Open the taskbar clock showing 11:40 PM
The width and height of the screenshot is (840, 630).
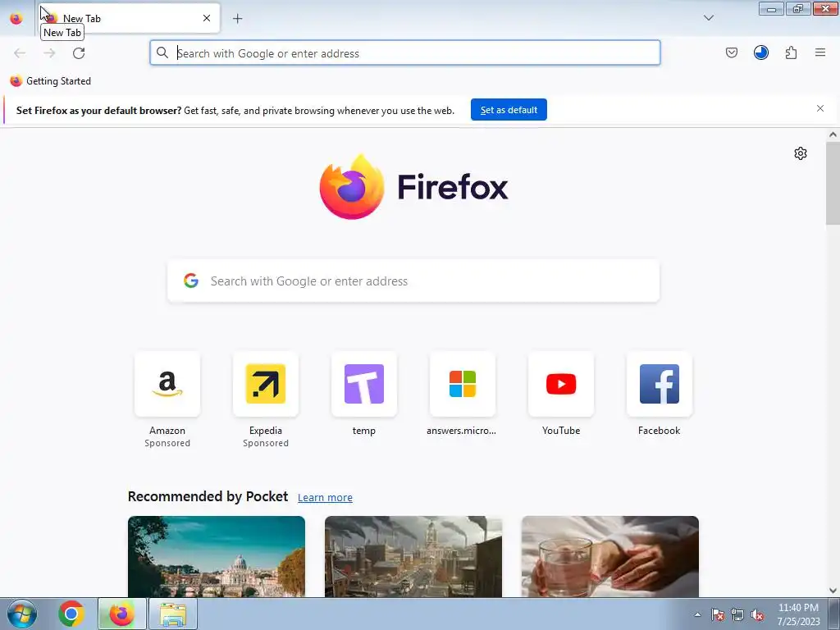coord(798,614)
